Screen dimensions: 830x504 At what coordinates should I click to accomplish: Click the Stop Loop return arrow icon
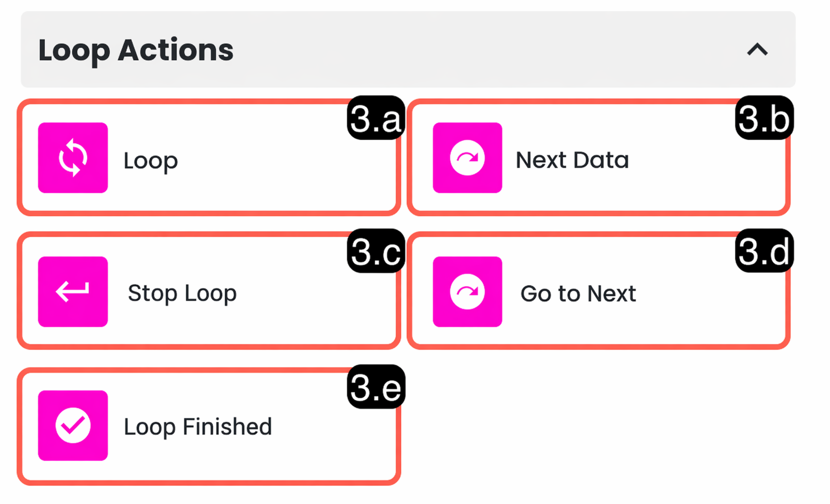[73, 291]
